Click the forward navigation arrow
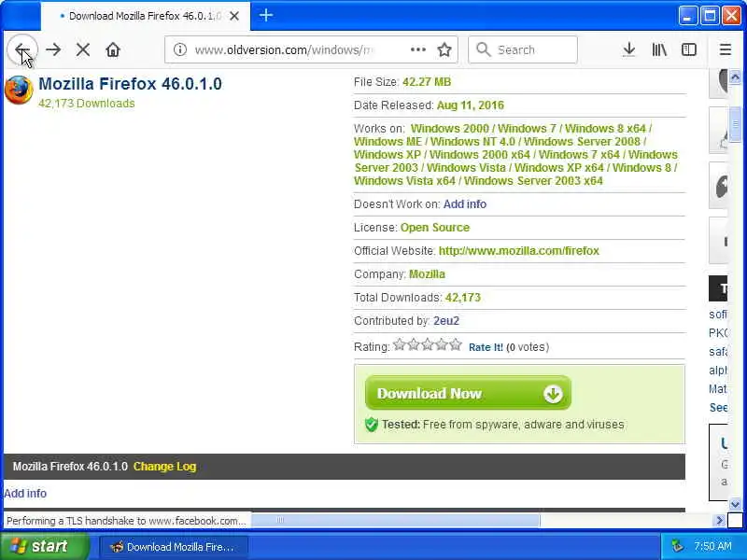The height and width of the screenshot is (560, 747). [x=53, y=49]
